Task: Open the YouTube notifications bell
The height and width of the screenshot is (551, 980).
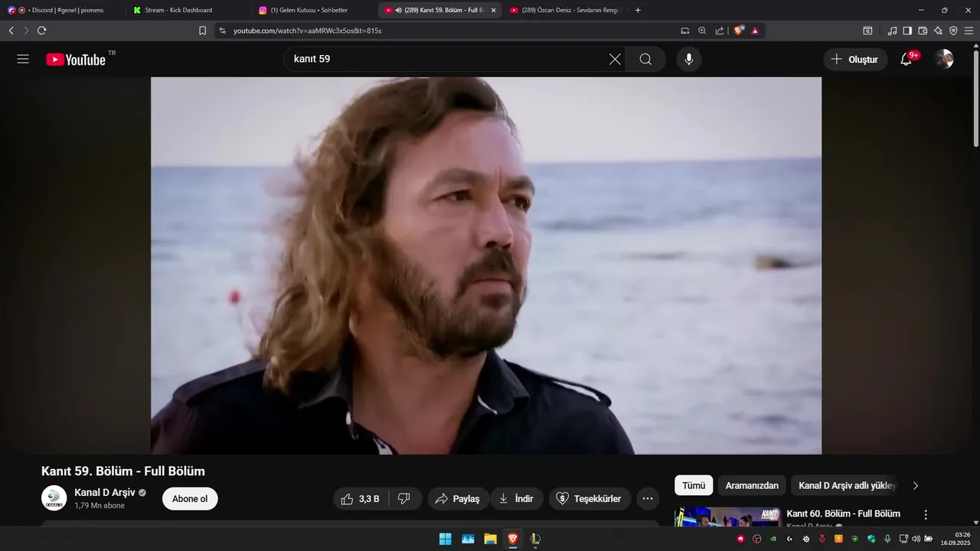Action: pyautogui.click(x=906, y=59)
